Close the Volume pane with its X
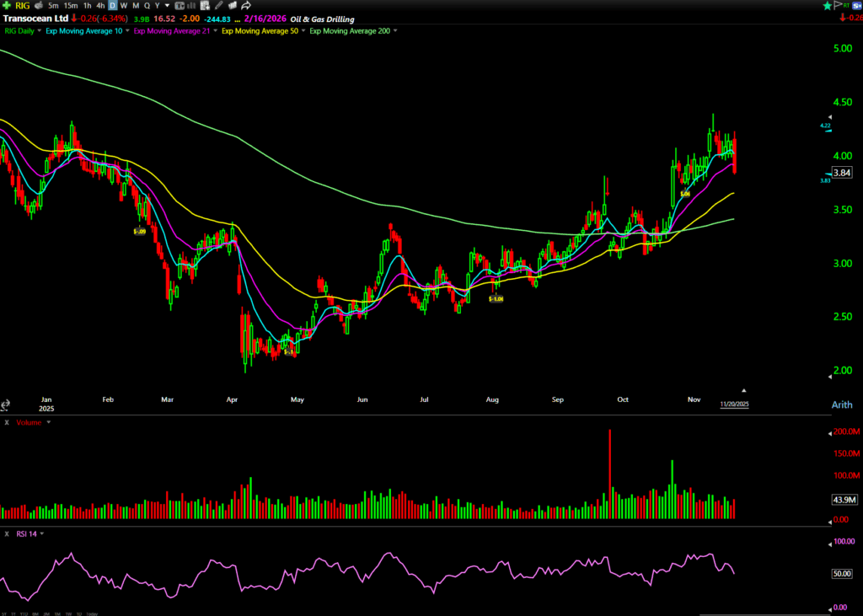Viewport: 863px width, 616px height. click(5, 421)
